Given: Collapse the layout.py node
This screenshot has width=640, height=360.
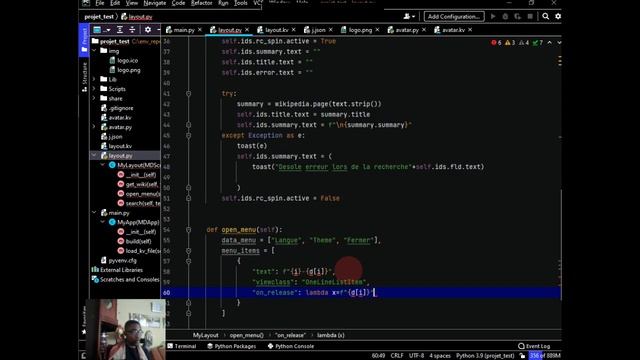Looking at the screenshot, I should click(x=94, y=156).
